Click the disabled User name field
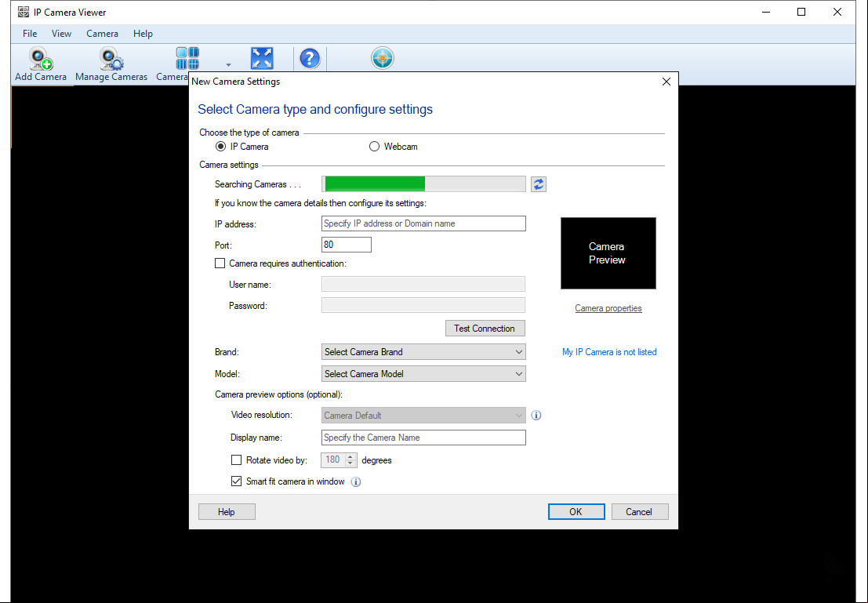This screenshot has height=603, width=868. point(423,284)
